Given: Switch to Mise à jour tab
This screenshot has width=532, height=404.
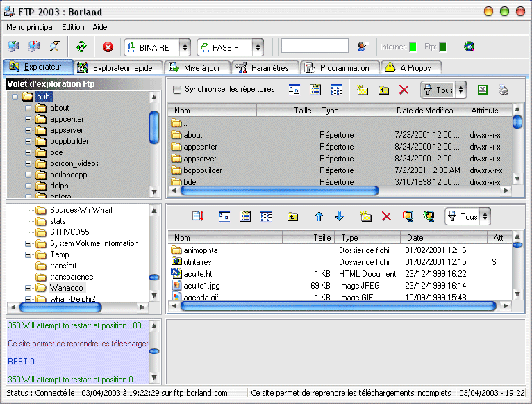Looking at the screenshot, I should [x=197, y=67].
